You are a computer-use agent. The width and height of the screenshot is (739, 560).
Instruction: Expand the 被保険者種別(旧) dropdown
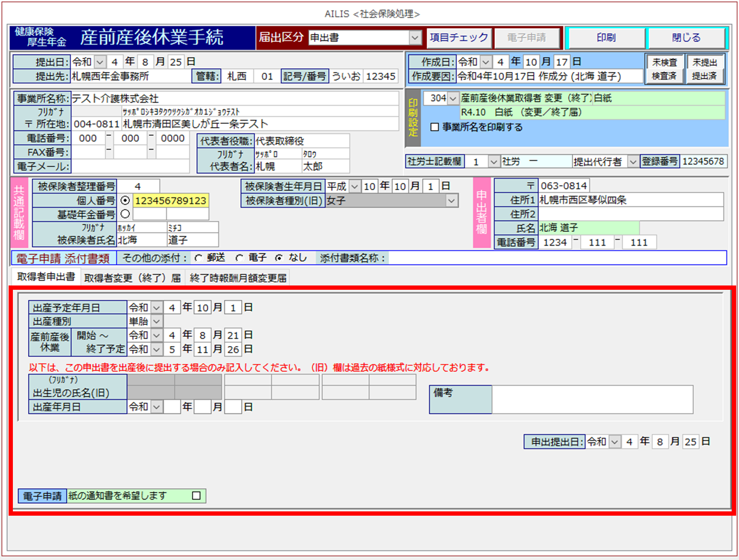(x=451, y=201)
